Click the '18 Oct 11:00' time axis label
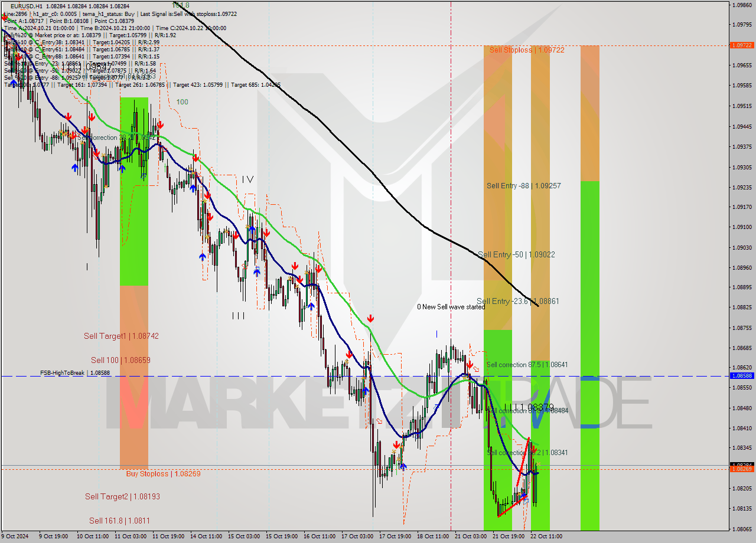 tap(434, 537)
